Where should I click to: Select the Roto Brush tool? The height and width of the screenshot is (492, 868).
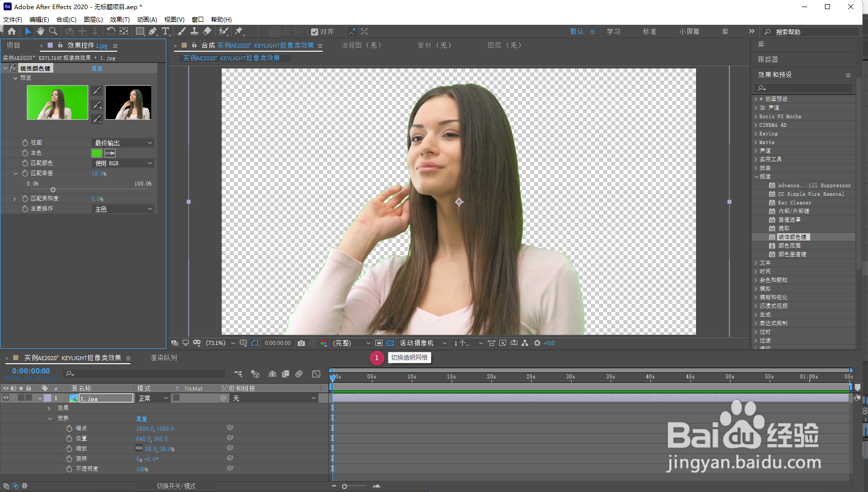click(223, 31)
